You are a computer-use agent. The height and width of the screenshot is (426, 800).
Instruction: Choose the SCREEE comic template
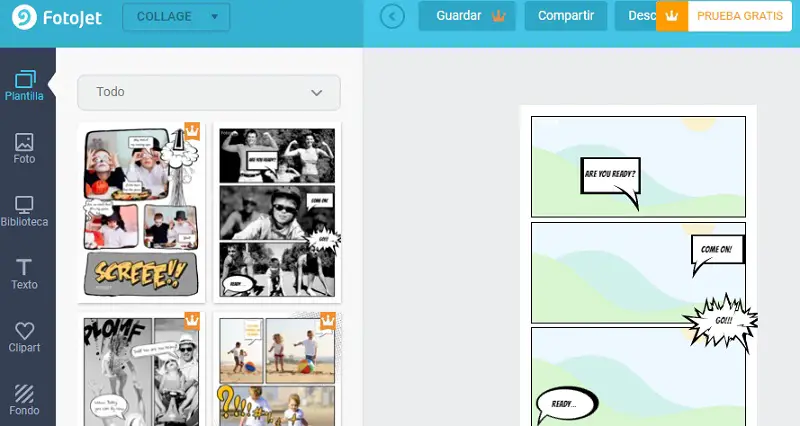click(141, 212)
